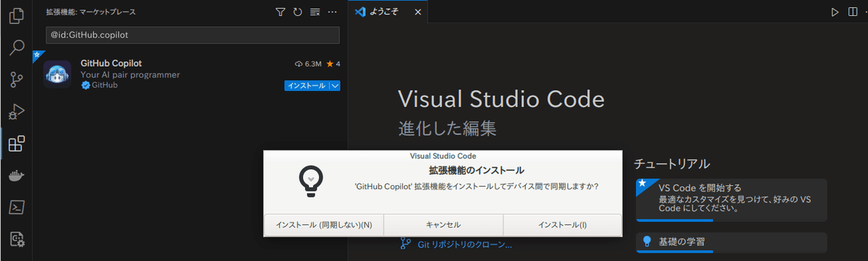The height and width of the screenshot is (261, 868).
Task: Click the Git branch icon beside clone link
Action: point(406,244)
